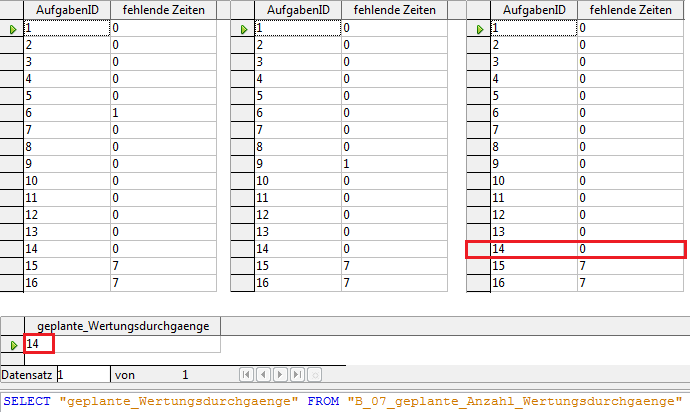Image resolution: width=694 pixels, height=413 pixels.
Task: Select AufgabenID column header of left table
Action: [x=66, y=10]
